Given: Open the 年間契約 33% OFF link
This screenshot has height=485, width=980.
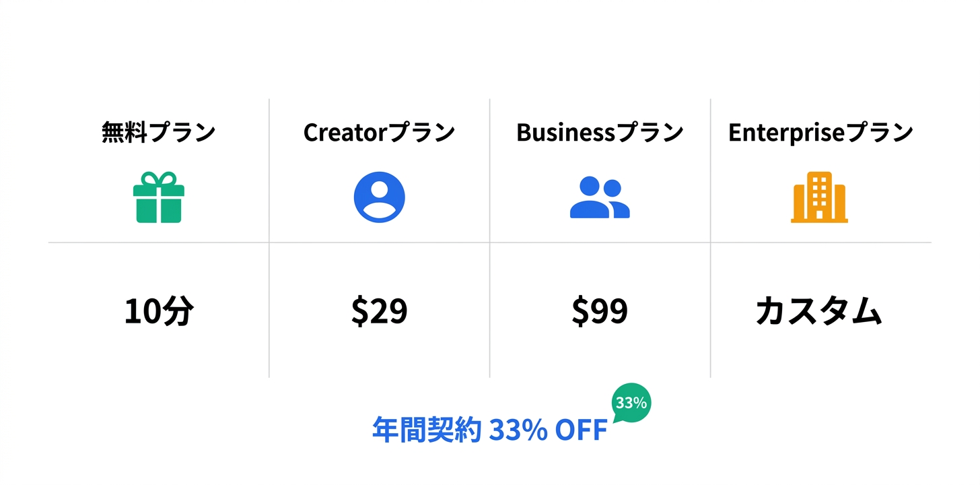Looking at the screenshot, I should 489,430.
